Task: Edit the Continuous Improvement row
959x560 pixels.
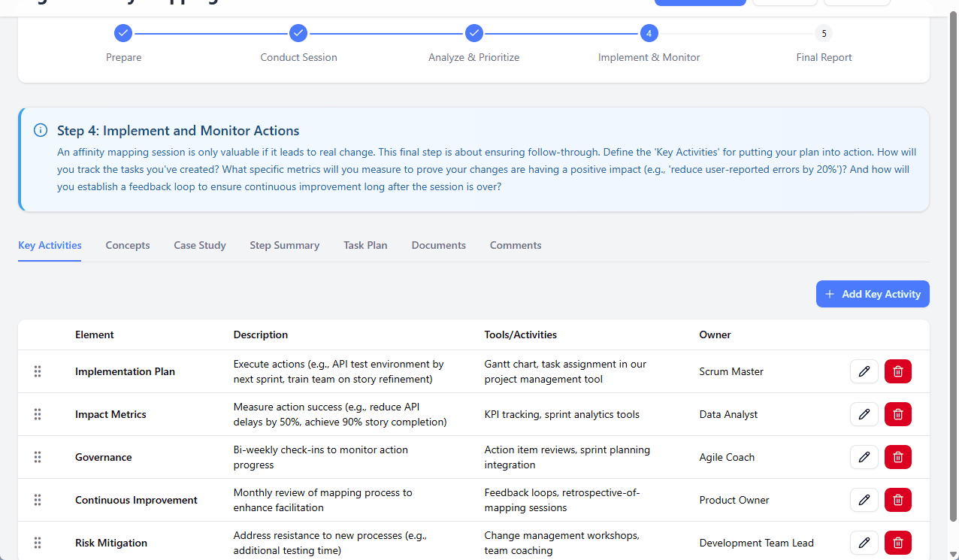Action: coord(864,499)
